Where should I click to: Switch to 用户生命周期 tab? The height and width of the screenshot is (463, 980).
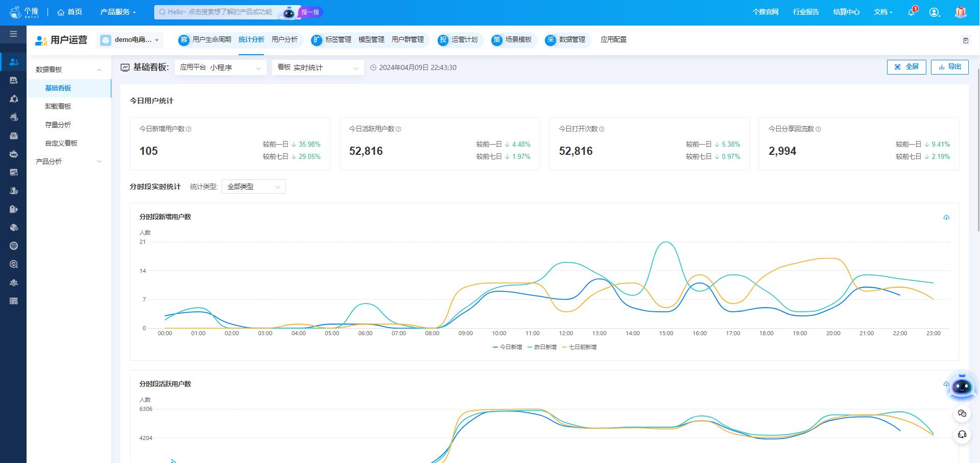(211, 39)
